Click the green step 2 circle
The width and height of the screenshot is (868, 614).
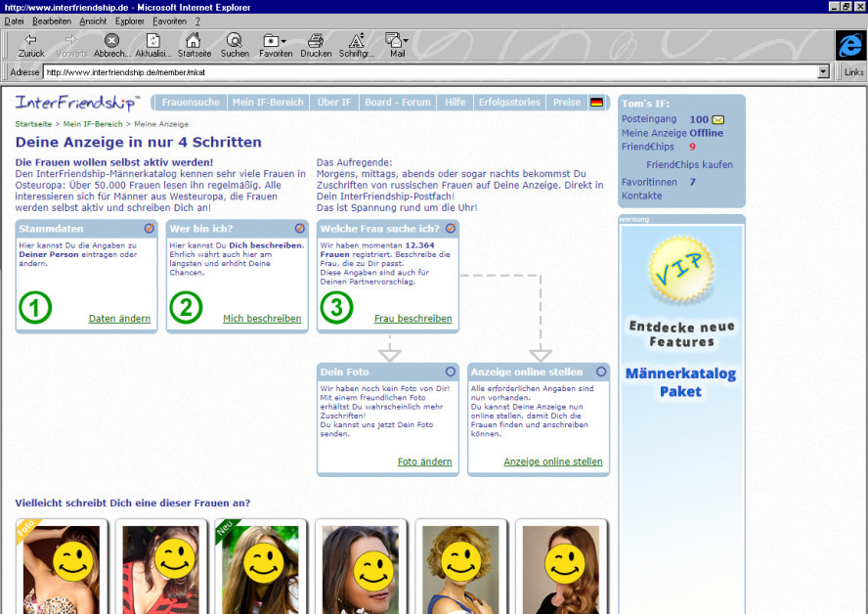coord(186,307)
